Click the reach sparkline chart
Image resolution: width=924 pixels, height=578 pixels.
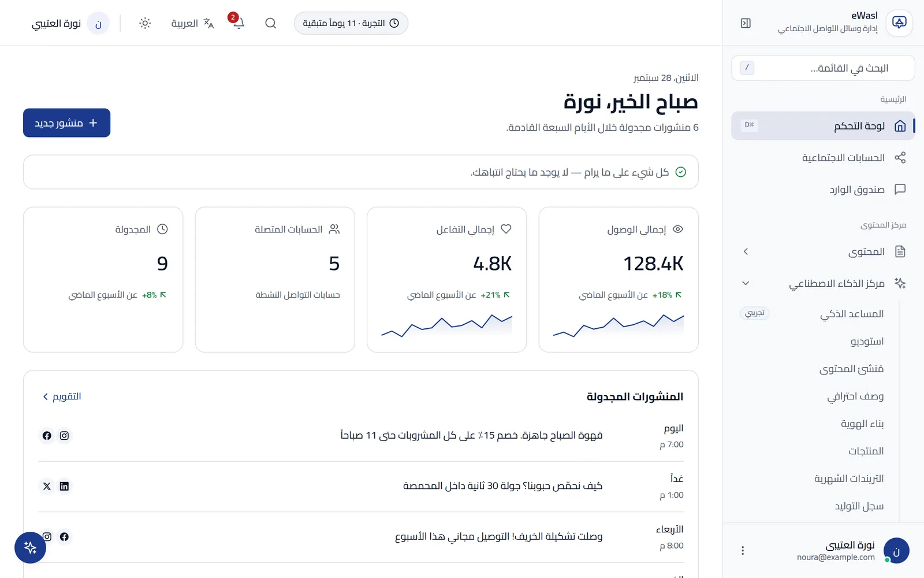pos(619,326)
